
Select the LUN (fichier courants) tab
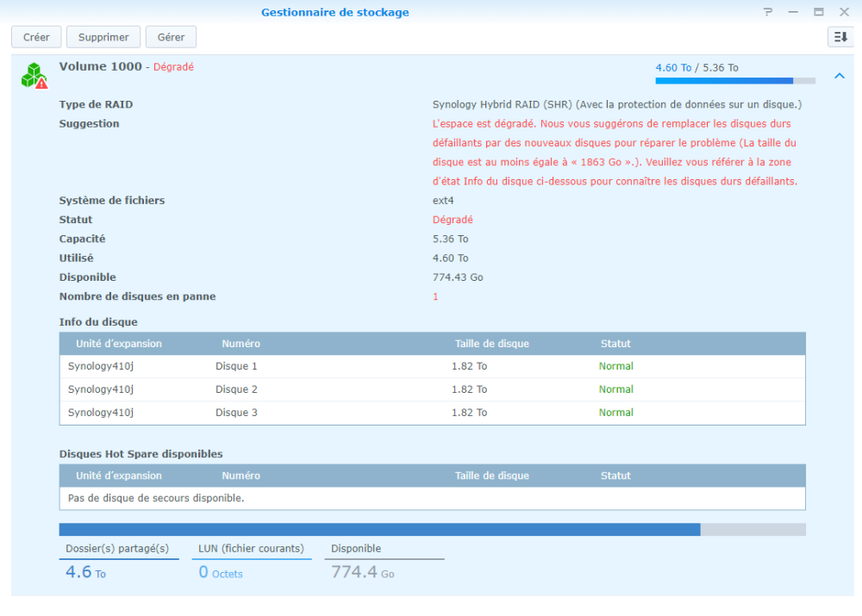[x=251, y=560]
